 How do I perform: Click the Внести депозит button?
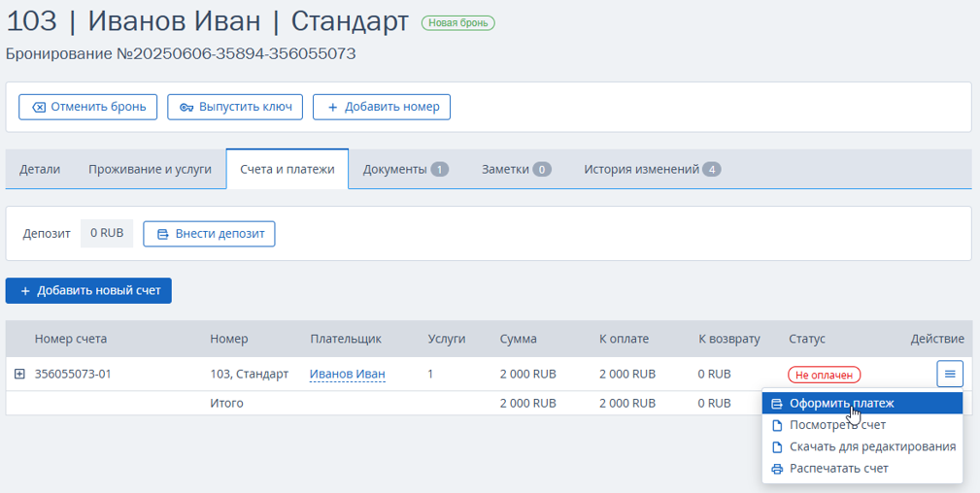click(209, 234)
